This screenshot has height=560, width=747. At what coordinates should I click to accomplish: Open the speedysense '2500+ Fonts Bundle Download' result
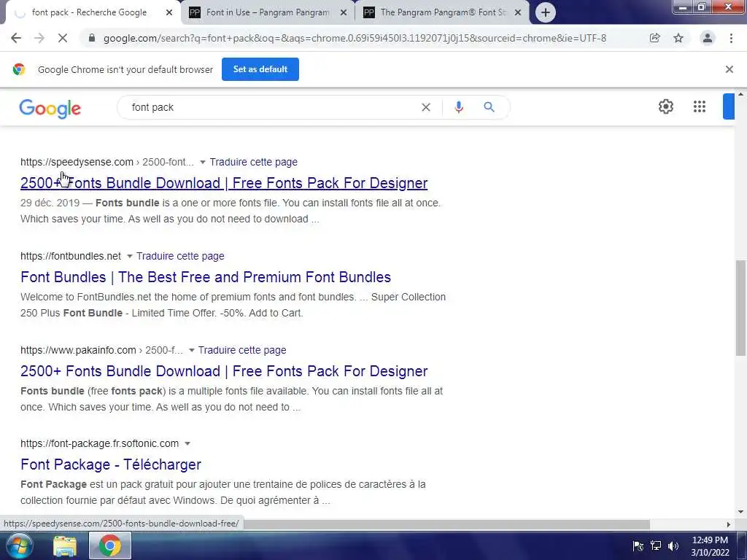[x=224, y=183]
